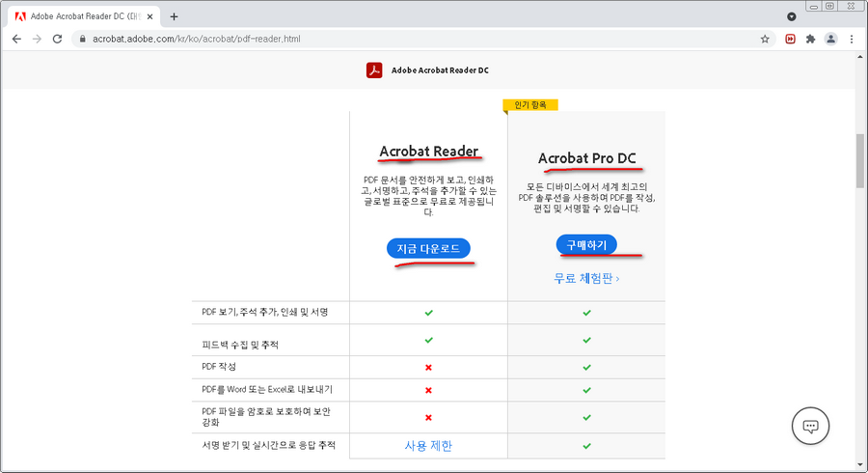Click Pro DC check for Word/Excel export row
868x473 pixels.
pos(586,390)
